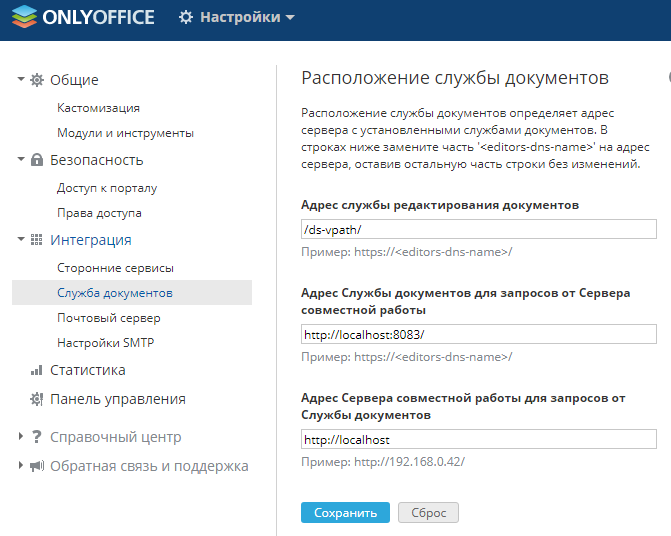The height and width of the screenshot is (536, 671).
Task: Expand Обратная связь и поддержка arrow
Action: coord(21,465)
